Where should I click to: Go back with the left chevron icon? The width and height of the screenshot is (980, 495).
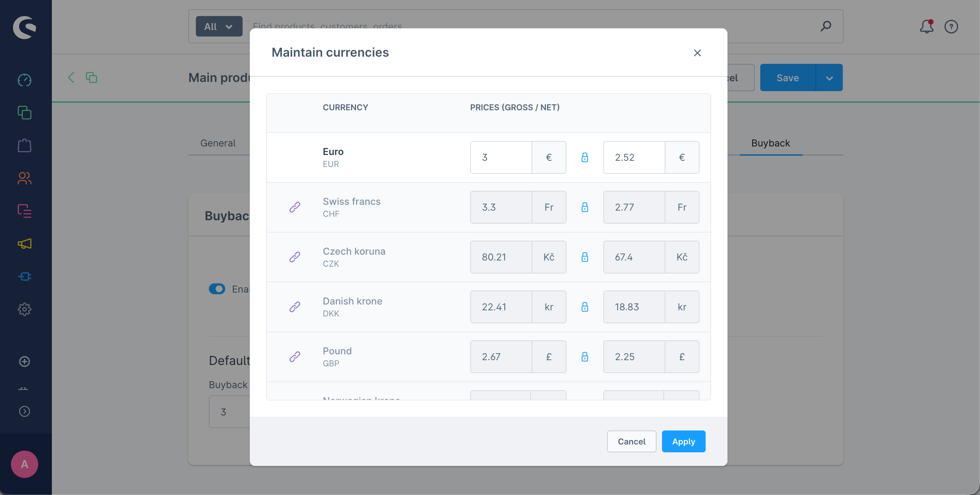tap(71, 77)
